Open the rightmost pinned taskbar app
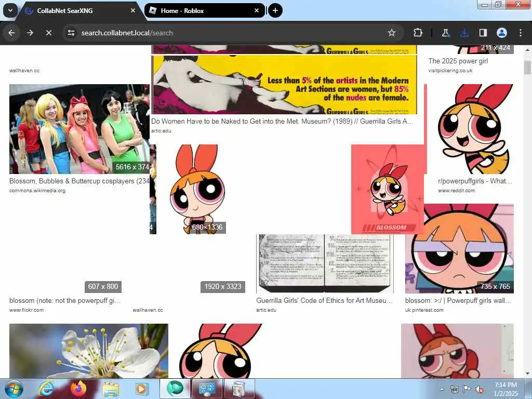Viewport: 532px width, 399px height. pyautogui.click(x=239, y=389)
